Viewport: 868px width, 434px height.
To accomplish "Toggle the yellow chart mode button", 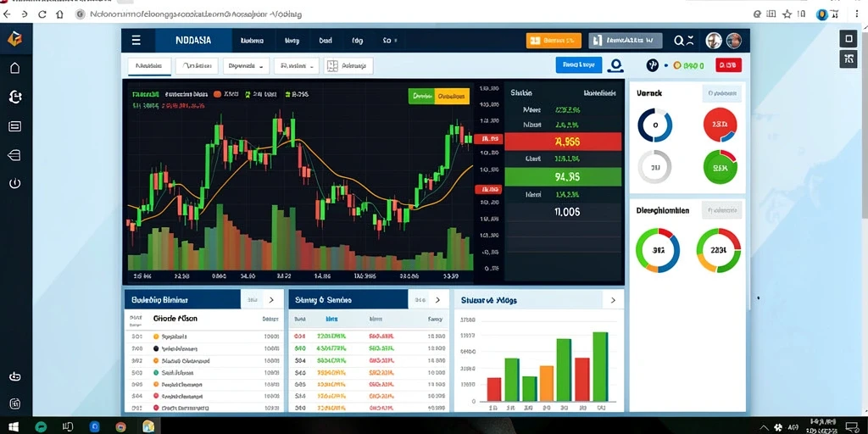I will coord(453,97).
